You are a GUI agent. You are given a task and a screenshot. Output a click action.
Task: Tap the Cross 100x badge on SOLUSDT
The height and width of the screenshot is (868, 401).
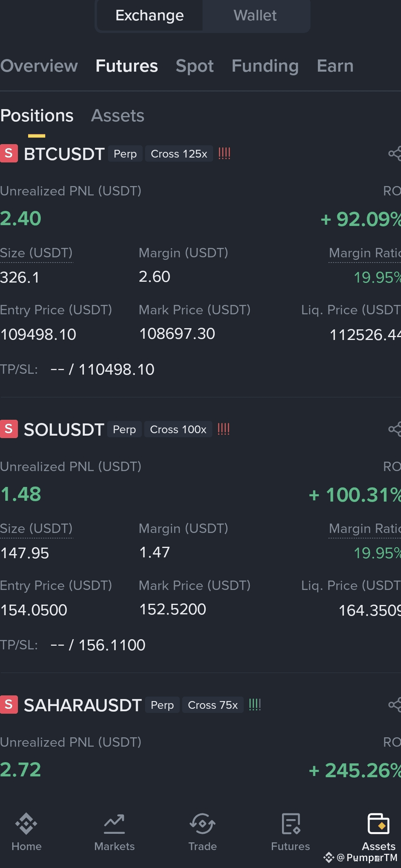click(x=178, y=430)
